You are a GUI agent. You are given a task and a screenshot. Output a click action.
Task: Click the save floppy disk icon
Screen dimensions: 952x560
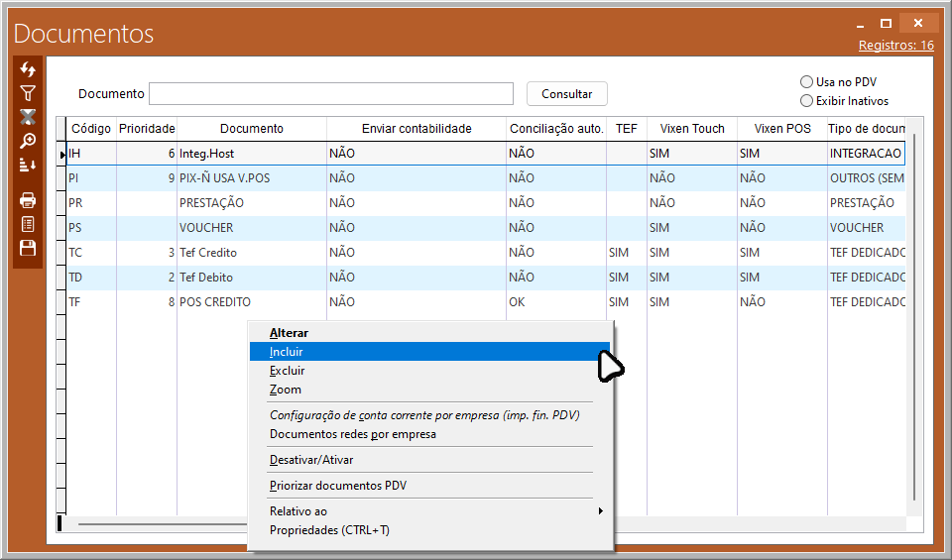(x=28, y=248)
